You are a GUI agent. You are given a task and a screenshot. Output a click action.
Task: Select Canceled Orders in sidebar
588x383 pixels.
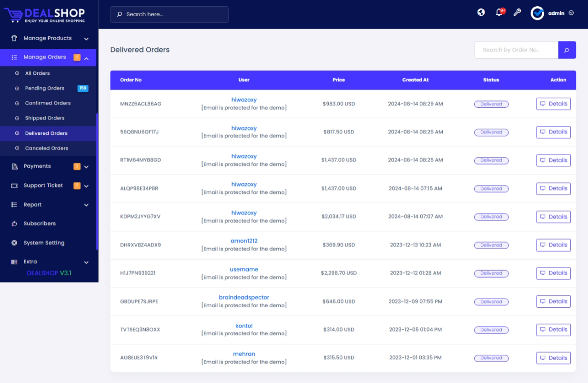click(x=46, y=148)
